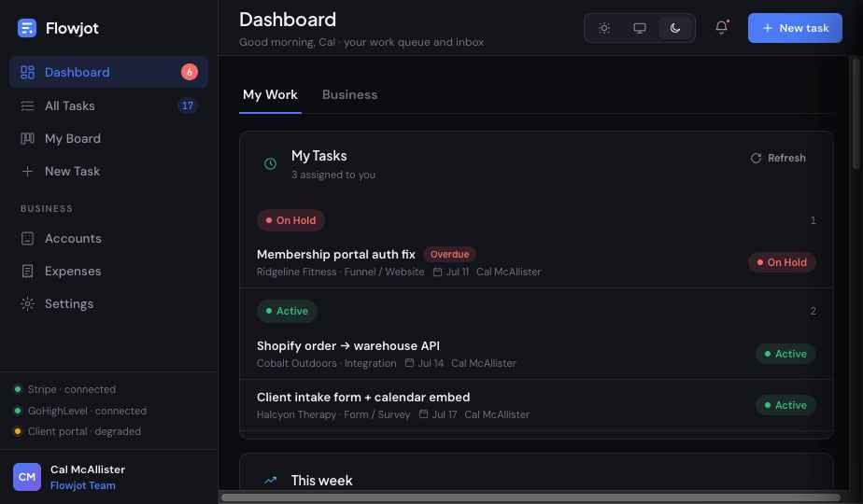Click the vertical scrollbar

(856, 114)
